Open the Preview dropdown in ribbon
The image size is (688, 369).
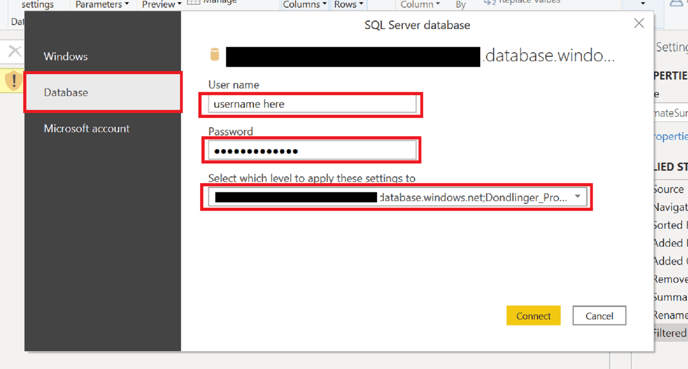click(x=161, y=5)
